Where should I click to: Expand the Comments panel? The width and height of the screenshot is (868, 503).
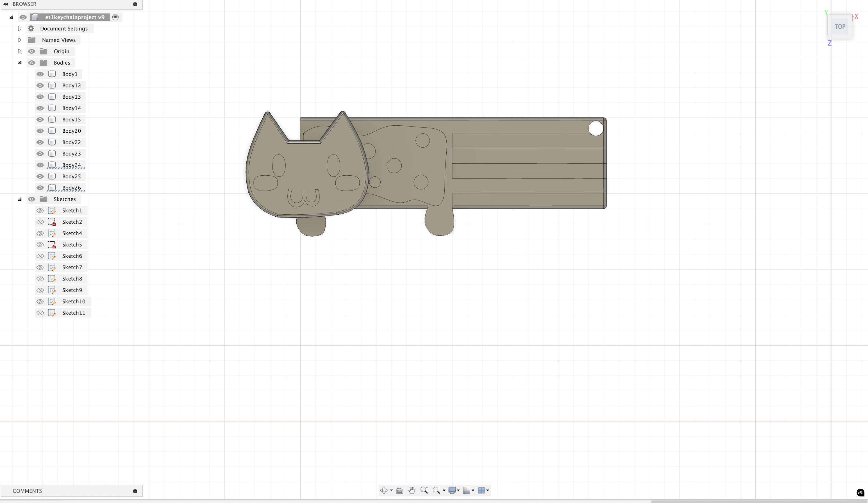tap(135, 491)
